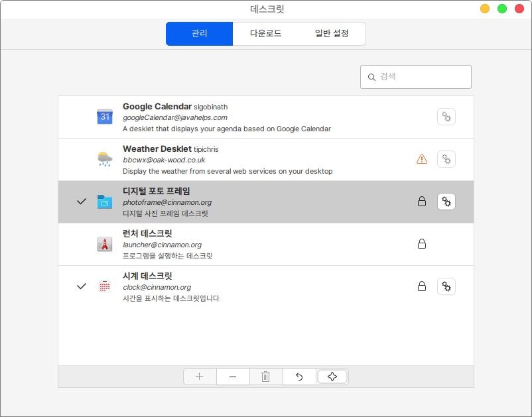The width and height of the screenshot is (532, 417).
Task: Select the 런처 데스크릿 list row
Action: (x=265, y=244)
